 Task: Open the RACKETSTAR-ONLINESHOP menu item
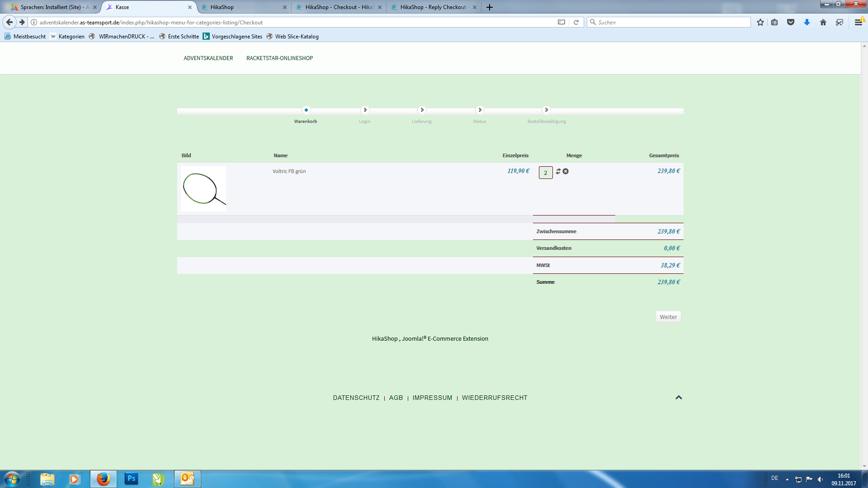click(x=279, y=58)
